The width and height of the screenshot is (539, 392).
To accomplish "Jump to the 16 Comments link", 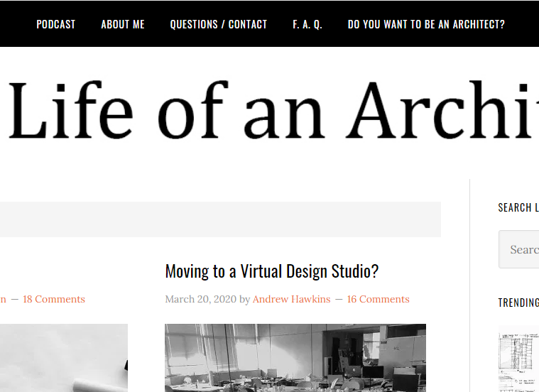I will 378,300.
